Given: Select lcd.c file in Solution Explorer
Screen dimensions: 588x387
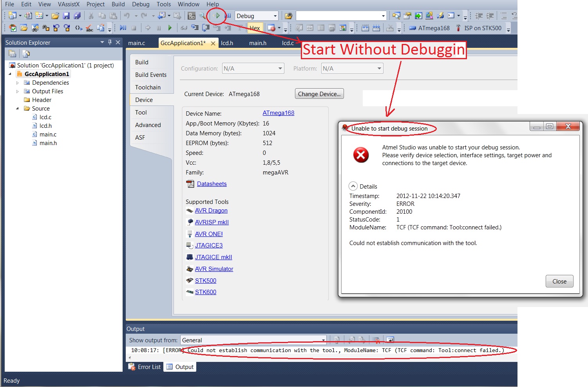Looking at the screenshot, I should 45,117.
